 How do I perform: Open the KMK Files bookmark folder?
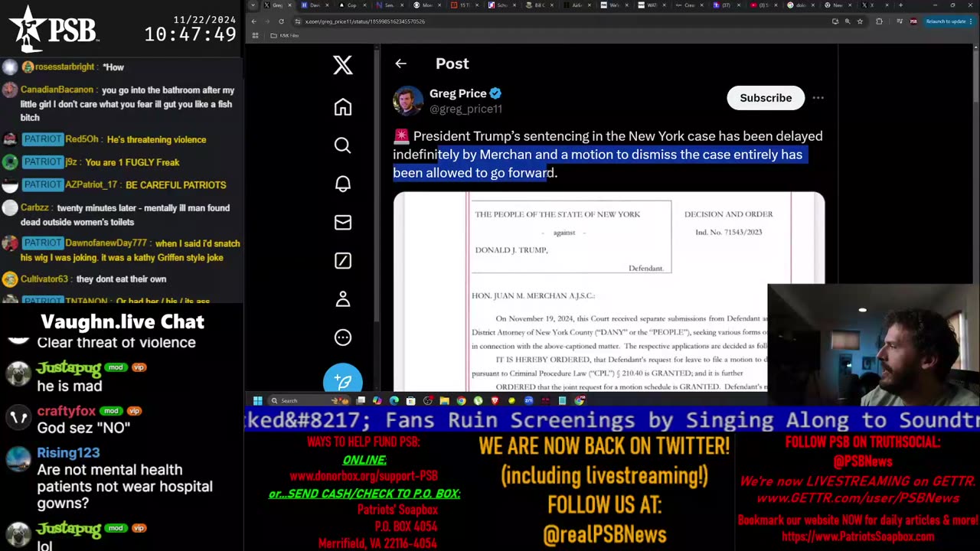pyautogui.click(x=284, y=35)
